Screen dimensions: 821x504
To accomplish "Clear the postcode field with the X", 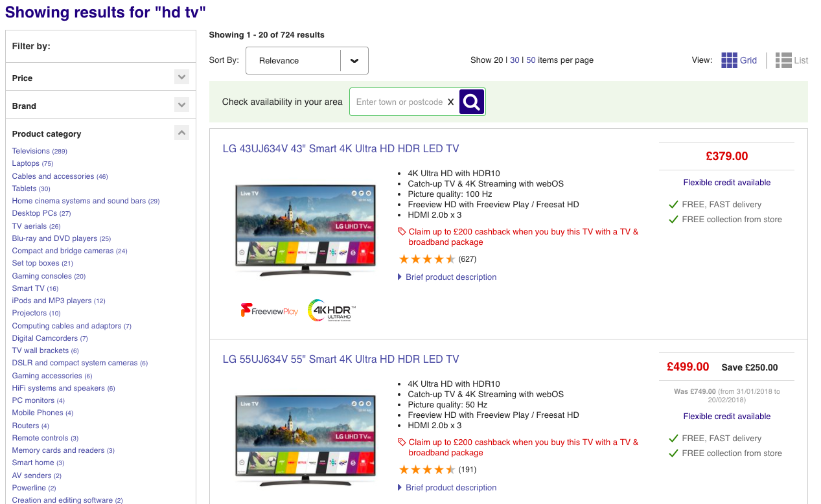I will pyautogui.click(x=451, y=102).
